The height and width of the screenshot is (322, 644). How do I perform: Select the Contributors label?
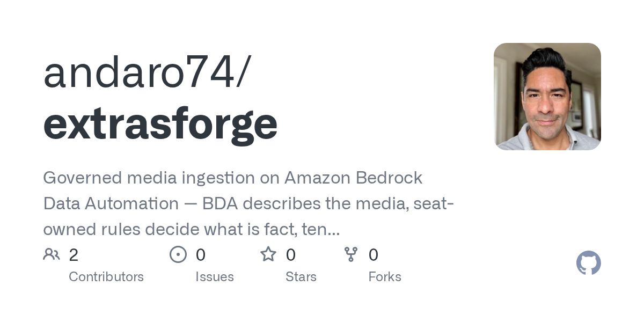pos(106,277)
